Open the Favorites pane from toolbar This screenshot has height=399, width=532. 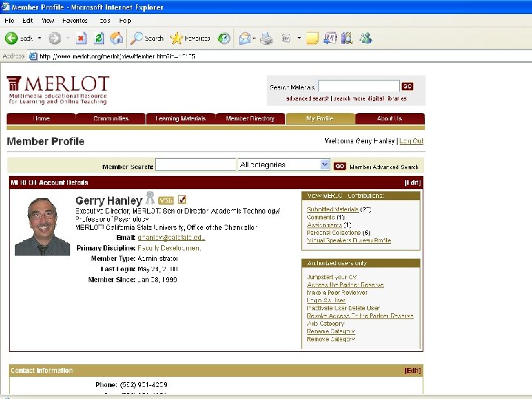[190, 38]
